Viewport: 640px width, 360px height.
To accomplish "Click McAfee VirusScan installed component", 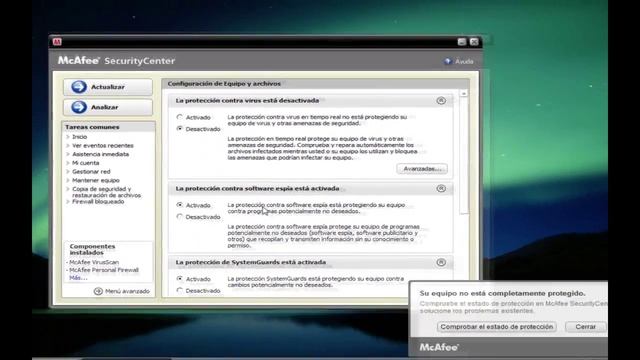I will pyautogui.click(x=94, y=262).
